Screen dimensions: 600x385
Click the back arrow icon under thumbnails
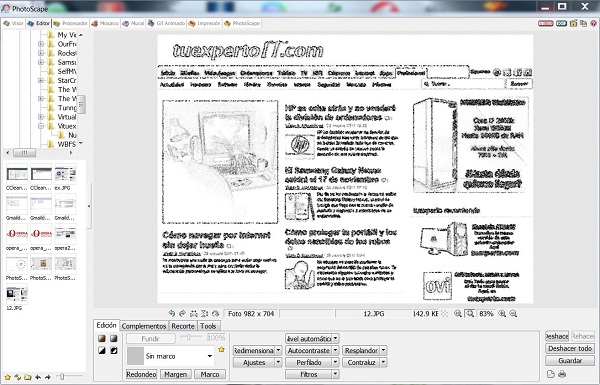[38, 377]
